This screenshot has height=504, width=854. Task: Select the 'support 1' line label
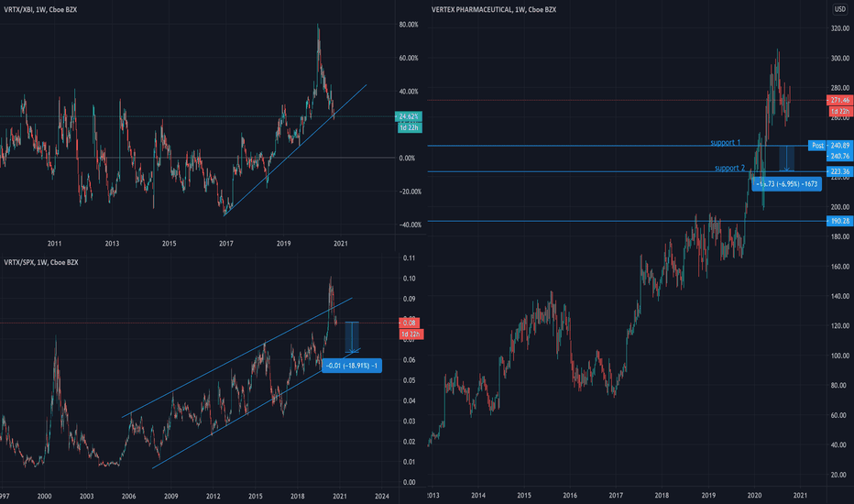[x=726, y=143]
